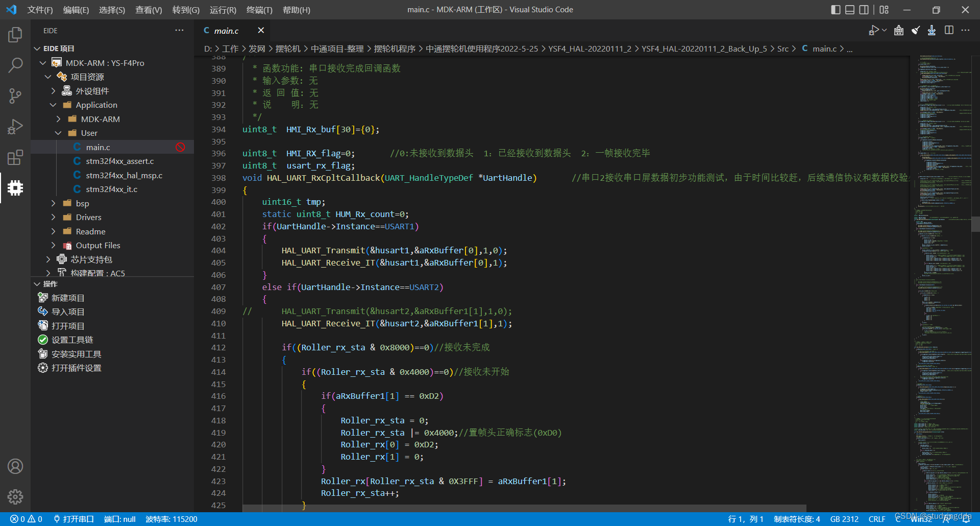
Task: Open the 帮助(H) menu
Action: click(x=296, y=10)
